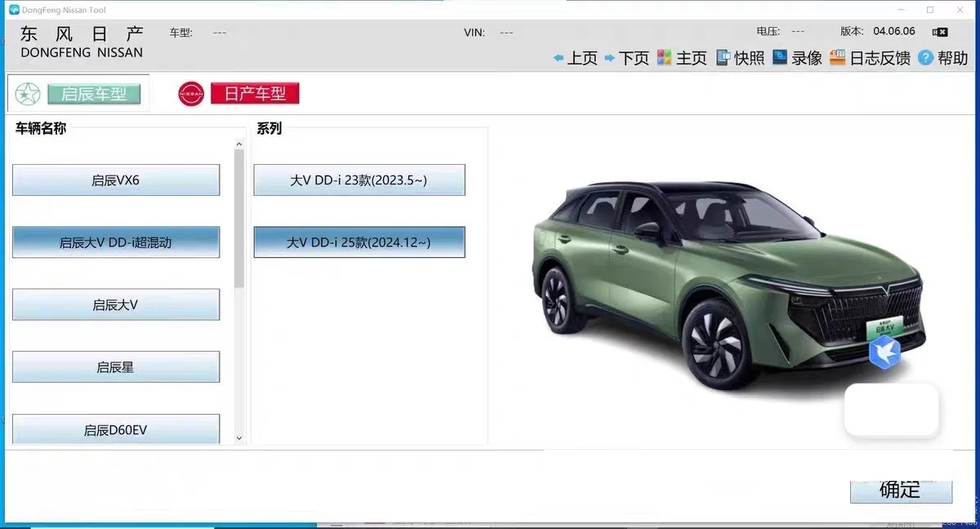Select vehicle 启辰星
This screenshot has width=980, height=529.
(116, 367)
